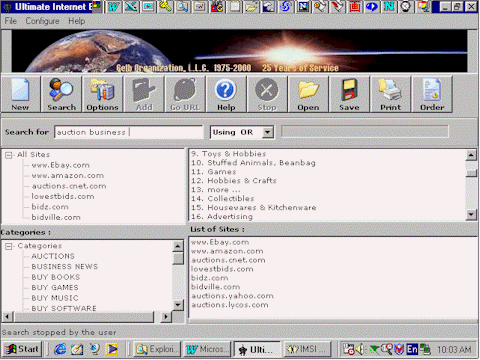
Task: Select lowestbids.com in All Sites tree
Action: [x=63, y=197]
